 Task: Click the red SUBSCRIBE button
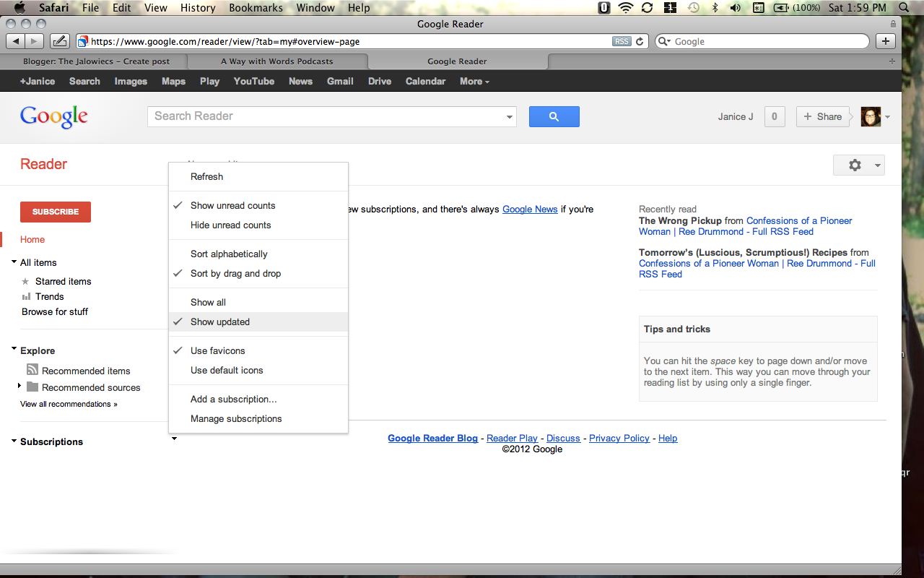click(x=56, y=212)
